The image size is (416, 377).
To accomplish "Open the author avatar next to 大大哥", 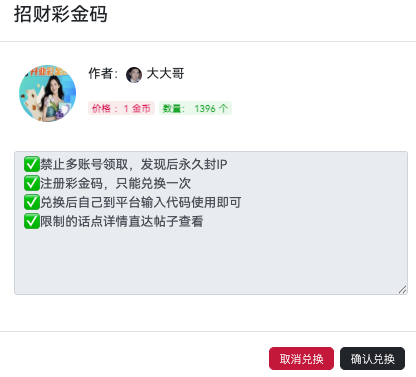I will tap(134, 75).
